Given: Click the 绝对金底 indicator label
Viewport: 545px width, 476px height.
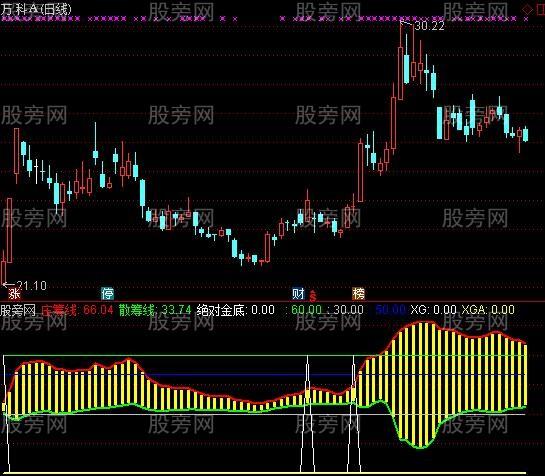Looking at the screenshot, I should 236,310.
